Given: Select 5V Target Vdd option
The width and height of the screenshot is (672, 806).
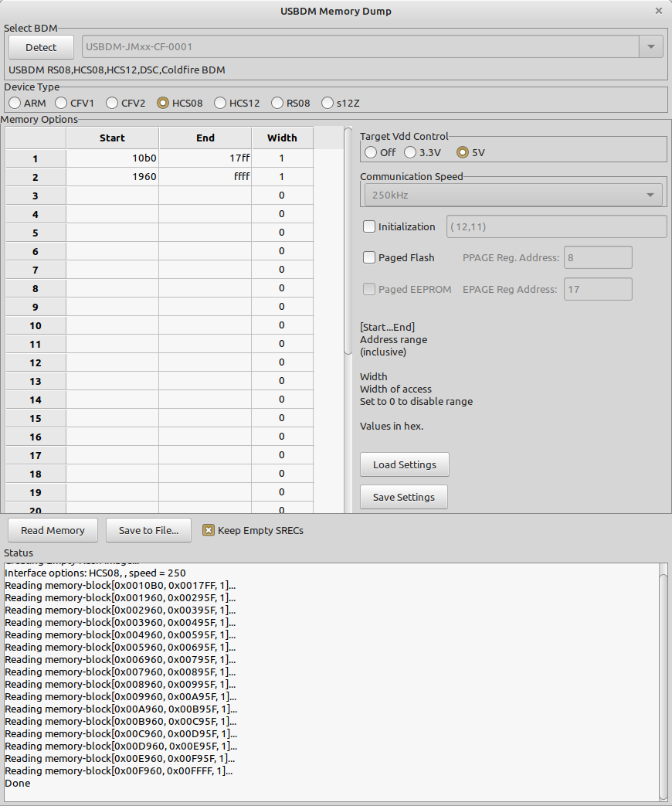Looking at the screenshot, I should tap(462, 152).
